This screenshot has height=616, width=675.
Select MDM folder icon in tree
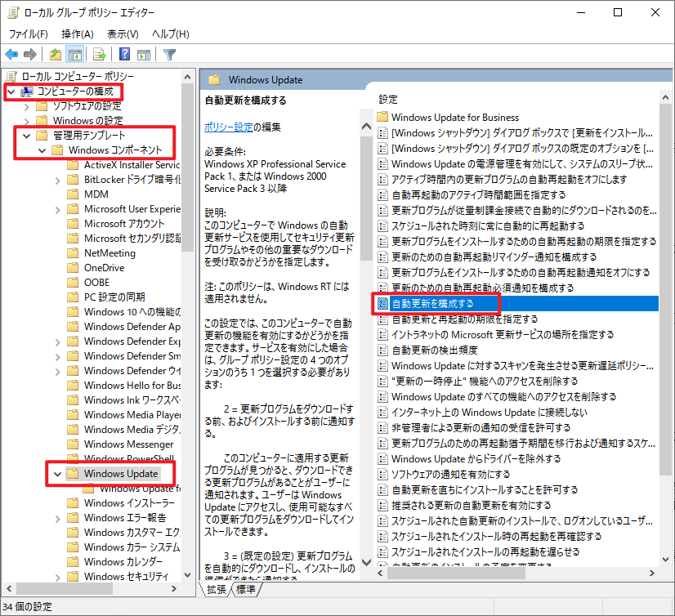click(73, 194)
